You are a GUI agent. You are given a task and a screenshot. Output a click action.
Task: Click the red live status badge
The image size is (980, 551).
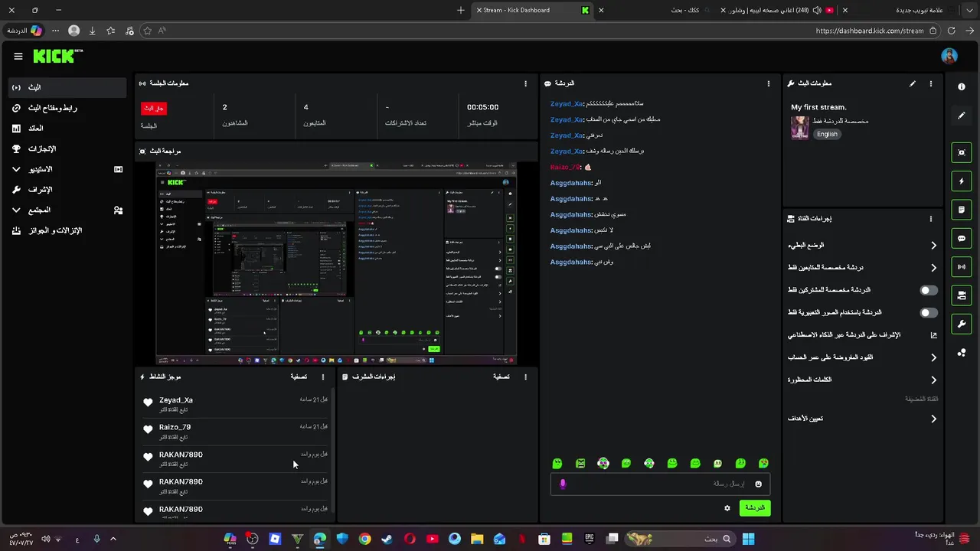coord(154,108)
